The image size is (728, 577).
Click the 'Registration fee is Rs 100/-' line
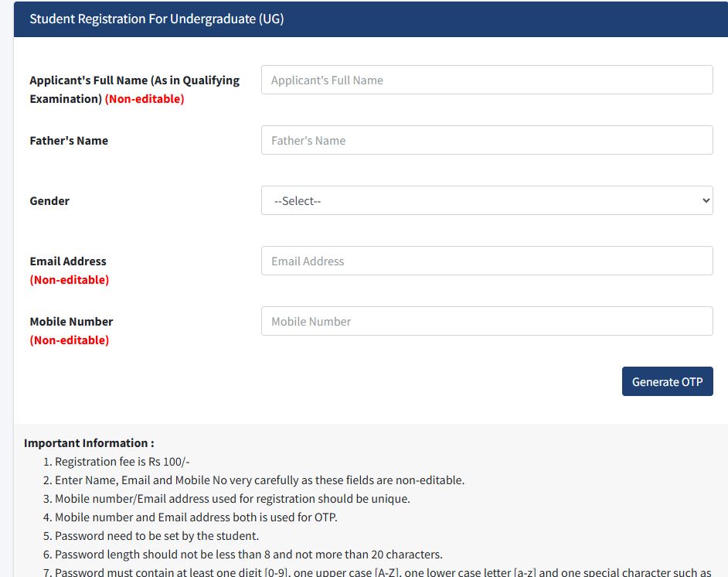point(122,462)
